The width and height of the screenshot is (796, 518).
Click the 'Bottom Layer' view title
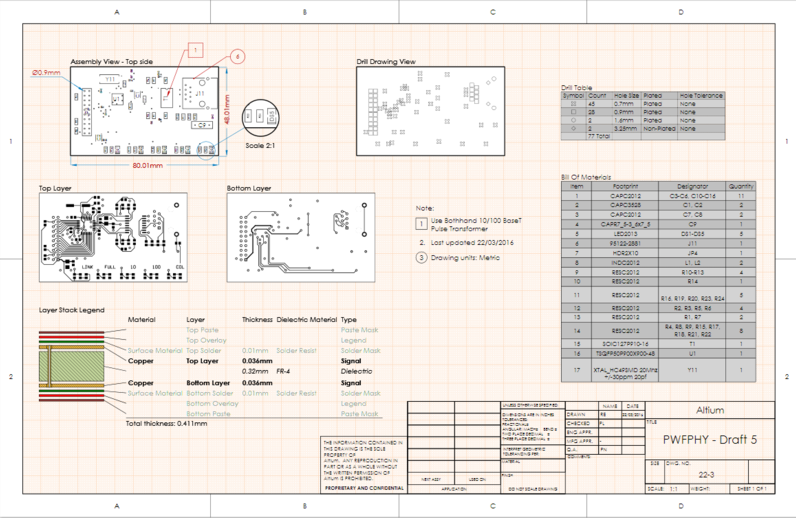click(249, 188)
